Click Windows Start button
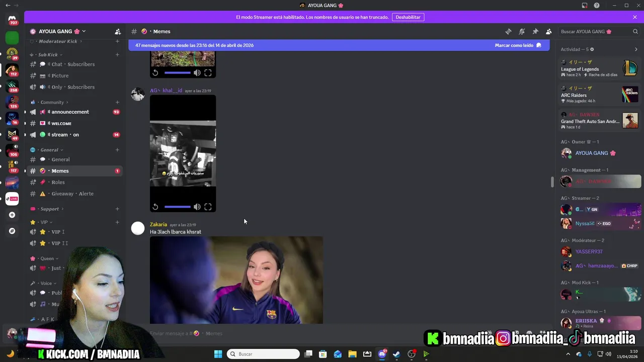 point(218,354)
